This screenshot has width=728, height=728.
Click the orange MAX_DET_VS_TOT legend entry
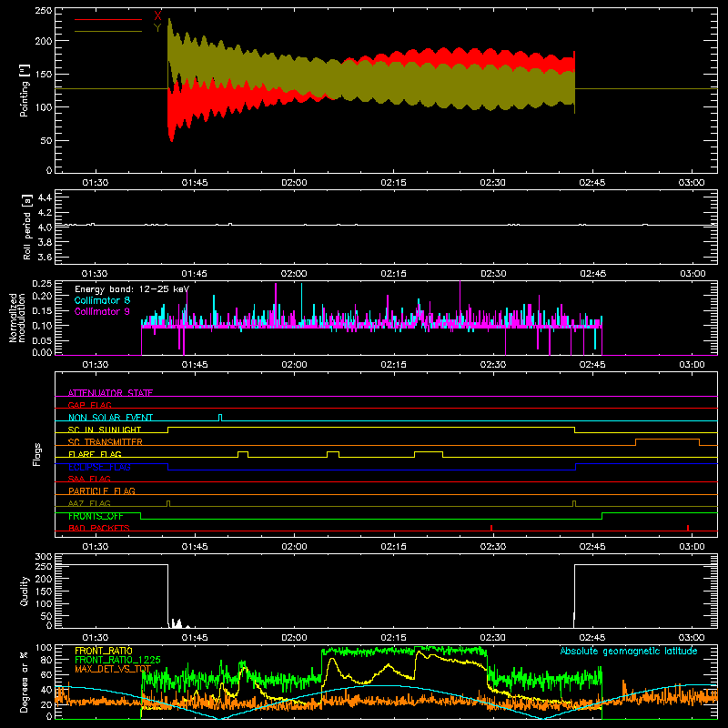pos(113,669)
